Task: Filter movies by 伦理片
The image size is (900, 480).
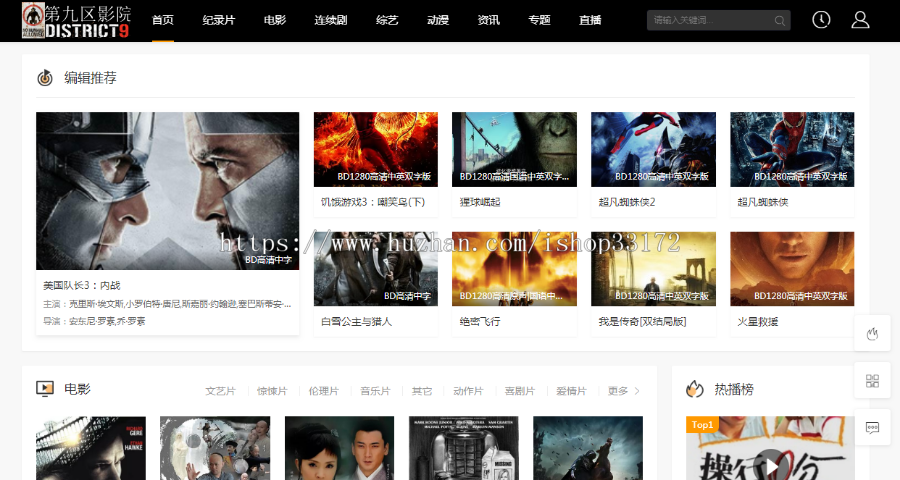Action: tap(324, 391)
